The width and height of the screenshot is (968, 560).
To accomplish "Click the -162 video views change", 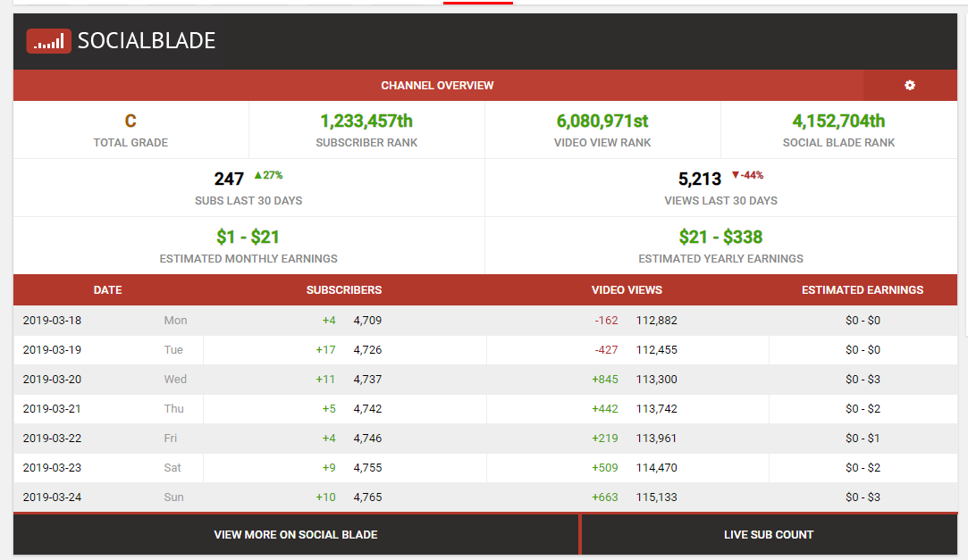I will [x=606, y=320].
